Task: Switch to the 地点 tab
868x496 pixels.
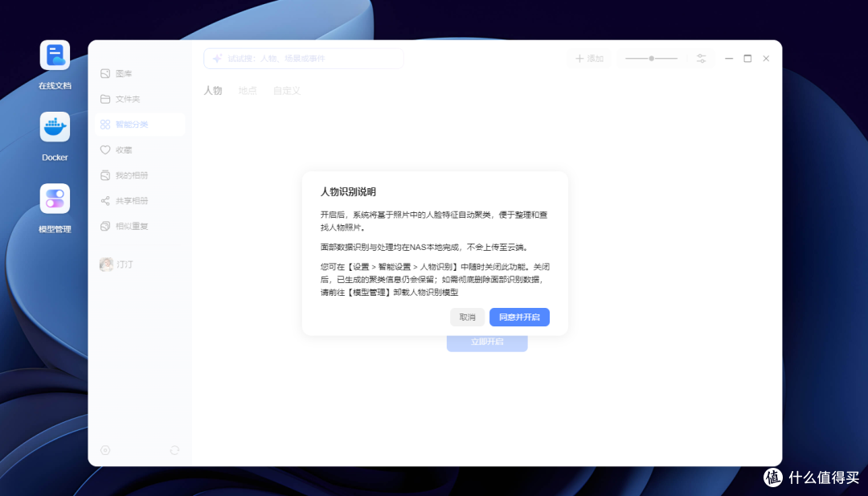Action: pyautogui.click(x=248, y=91)
